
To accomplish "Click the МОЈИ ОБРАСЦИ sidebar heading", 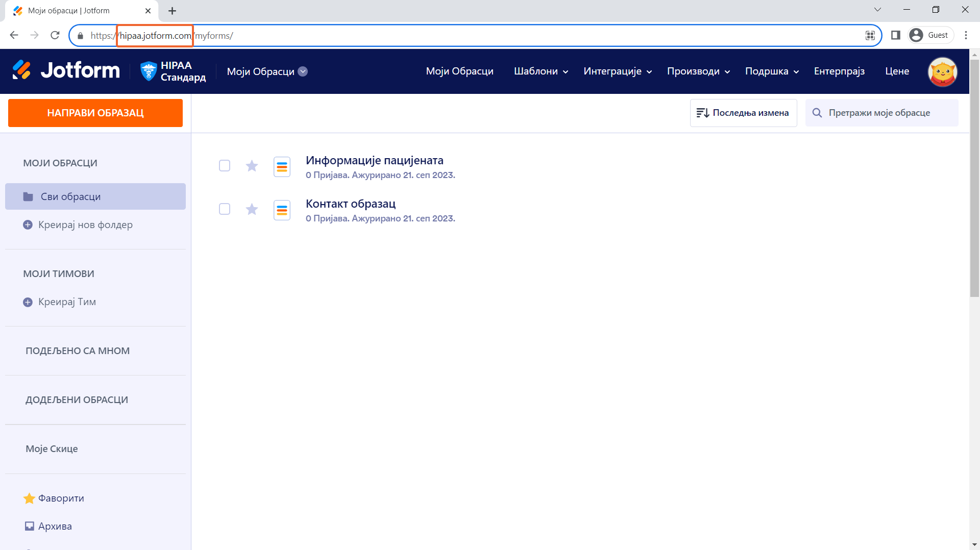I will (x=60, y=163).
